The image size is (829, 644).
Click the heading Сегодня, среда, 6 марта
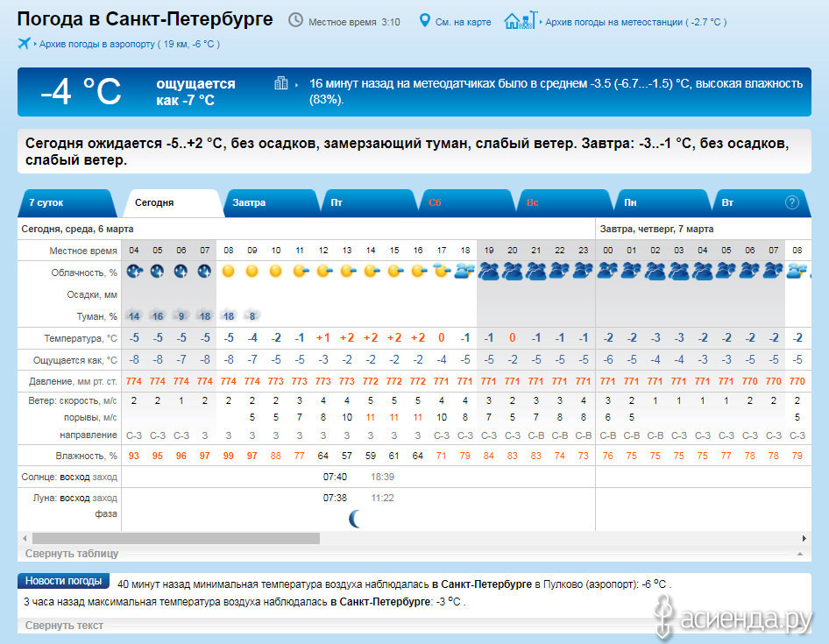click(x=77, y=229)
